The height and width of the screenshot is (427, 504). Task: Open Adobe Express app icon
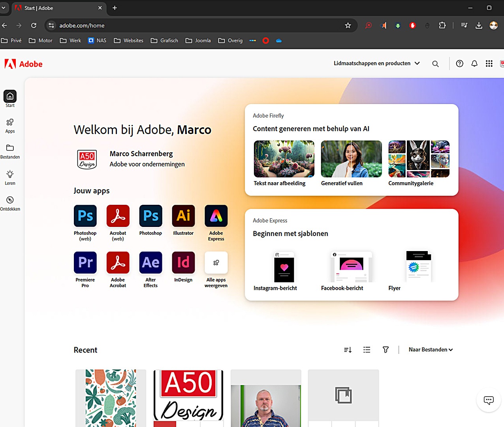click(x=216, y=216)
